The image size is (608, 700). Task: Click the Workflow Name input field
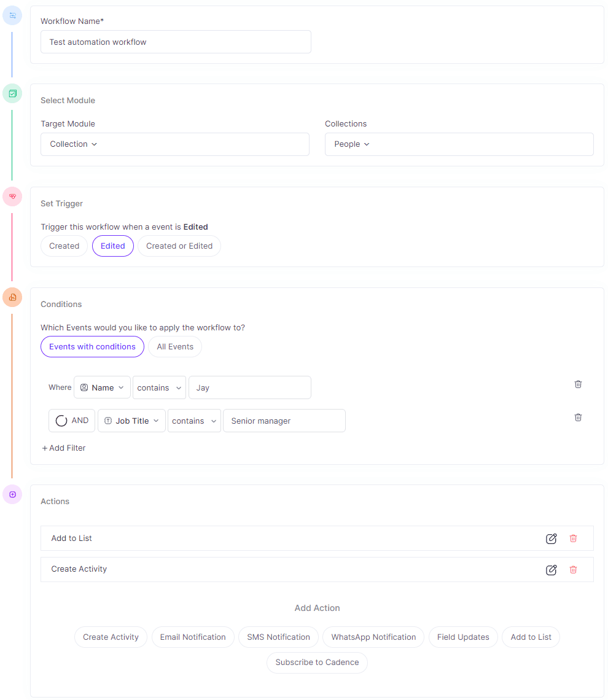tap(176, 42)
